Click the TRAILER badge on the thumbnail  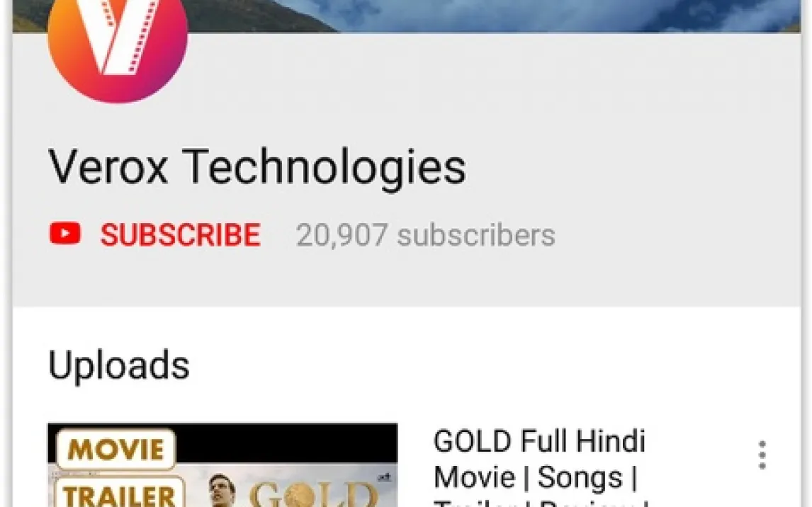pos(120,493)
